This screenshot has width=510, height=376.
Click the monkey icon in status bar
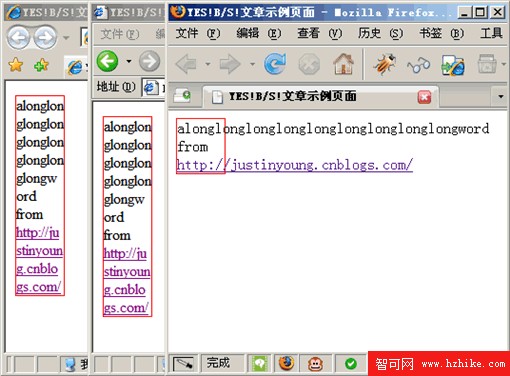(x=315, y=364)
